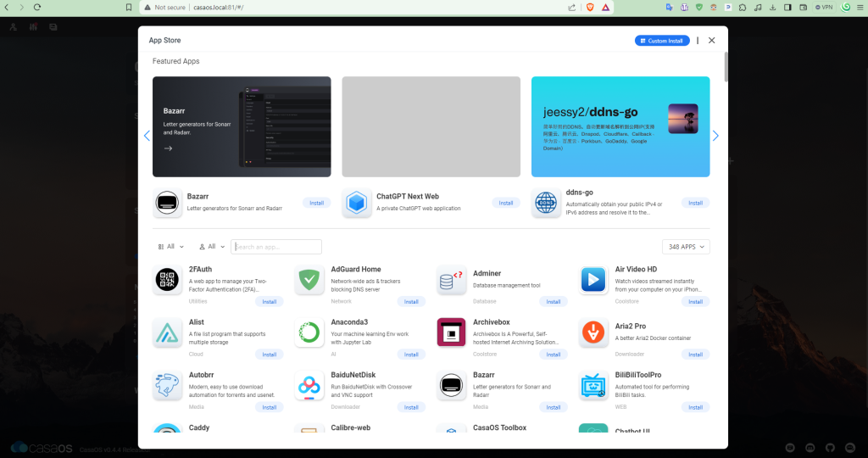The height and width of the screenshot is (458, 868).
Task: Click the 'Downloader' label under Aria2 Pro
Action: click(630, 354)
